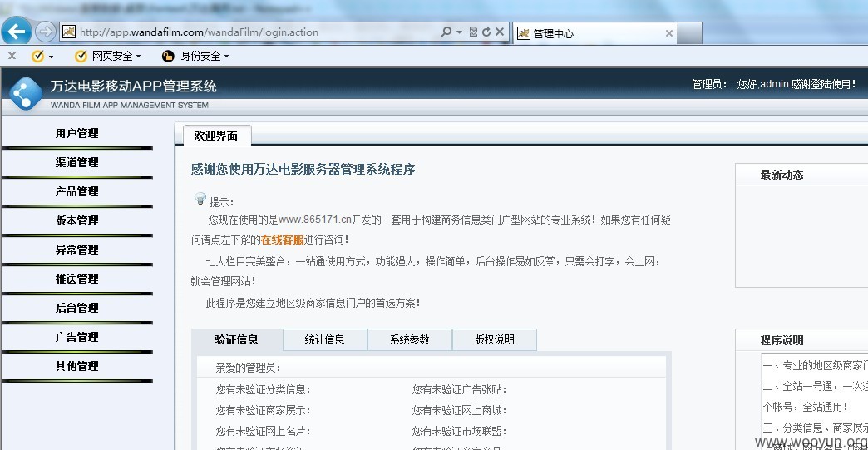
Task: Click the search magnifier icon in address bar
Action: point(446,32)
